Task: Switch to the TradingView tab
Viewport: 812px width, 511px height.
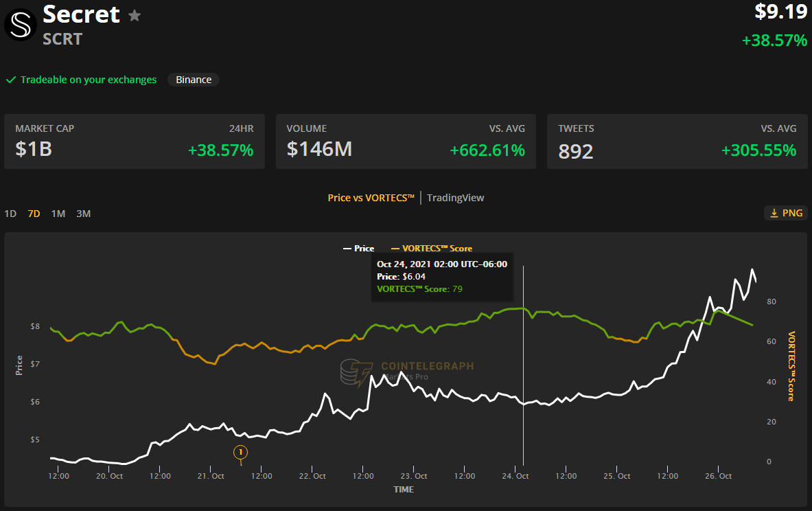Action: (x=455, y=197)
